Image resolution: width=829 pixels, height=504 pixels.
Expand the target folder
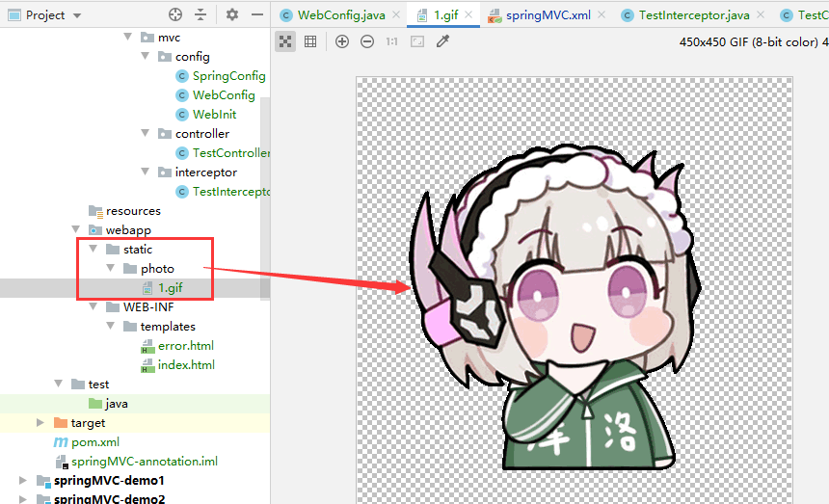[40, 423]
